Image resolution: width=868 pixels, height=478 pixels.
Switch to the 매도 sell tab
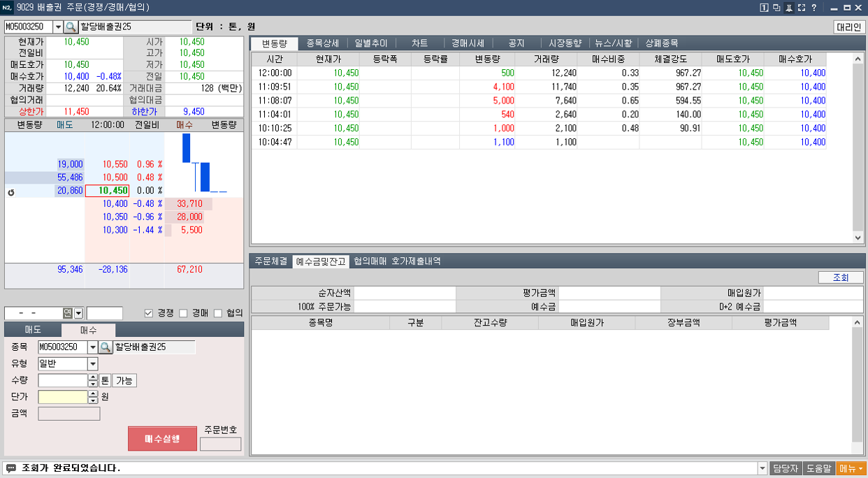pos(33,330)
